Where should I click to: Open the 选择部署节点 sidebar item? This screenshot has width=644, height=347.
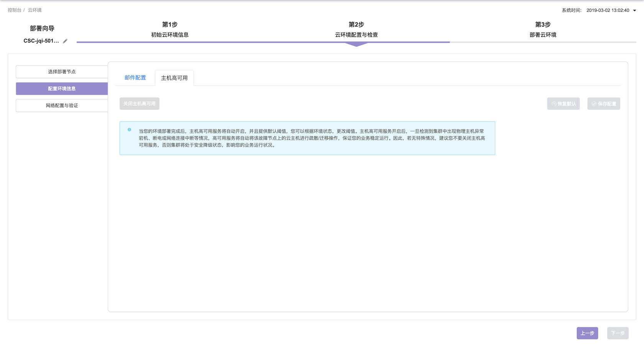tap(62, 72)
